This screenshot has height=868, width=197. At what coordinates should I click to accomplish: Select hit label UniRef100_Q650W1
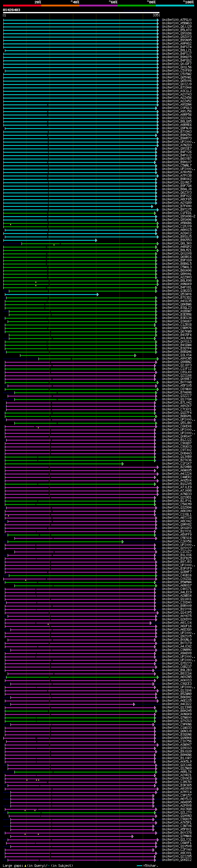177,78
